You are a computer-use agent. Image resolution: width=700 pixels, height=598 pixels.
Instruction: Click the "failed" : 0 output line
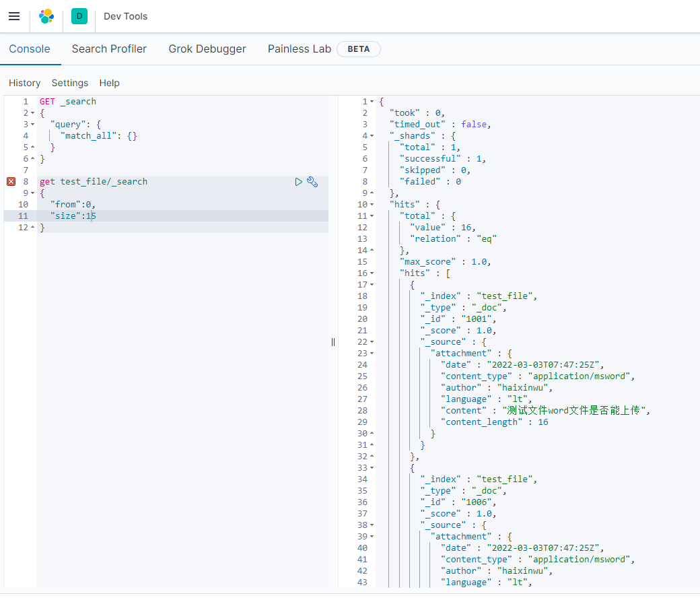(x=430, y=182)
